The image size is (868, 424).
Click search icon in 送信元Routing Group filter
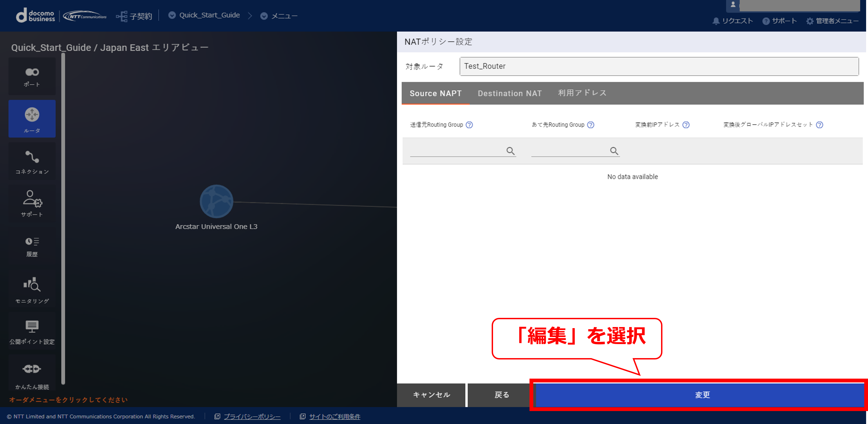(x=511, y=151)
